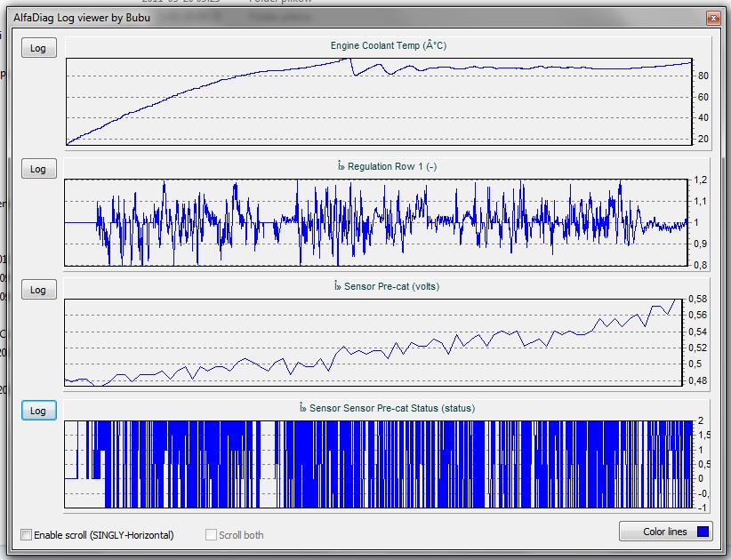Select the Sensor Pre-cat (volts) chart title
The width and height of the screenshot is (731, 560).
(387, 286)
